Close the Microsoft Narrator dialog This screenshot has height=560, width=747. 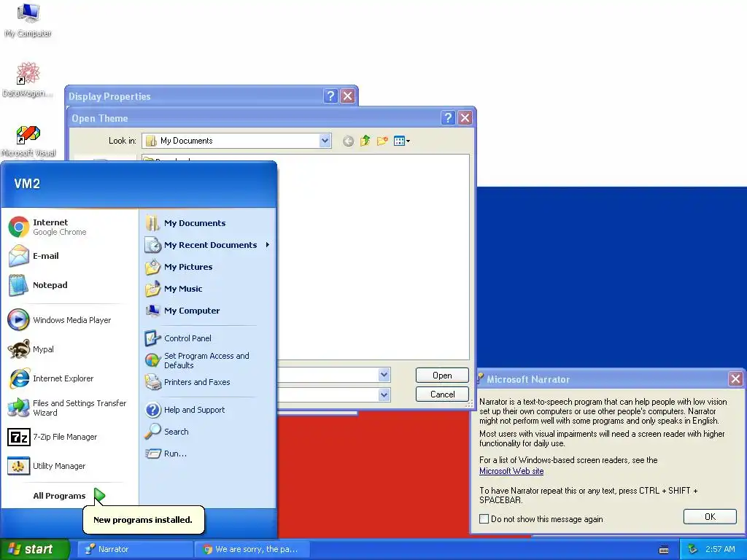[x=735, y=379]
